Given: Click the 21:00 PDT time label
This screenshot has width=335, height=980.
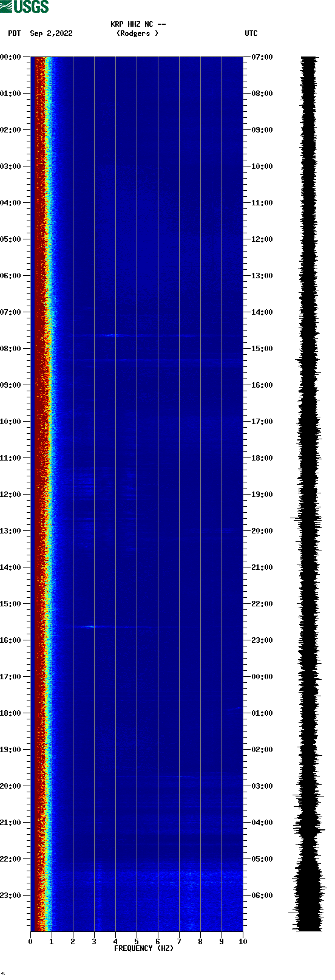Looking at the screenshot, I should (x=11, y=823).
